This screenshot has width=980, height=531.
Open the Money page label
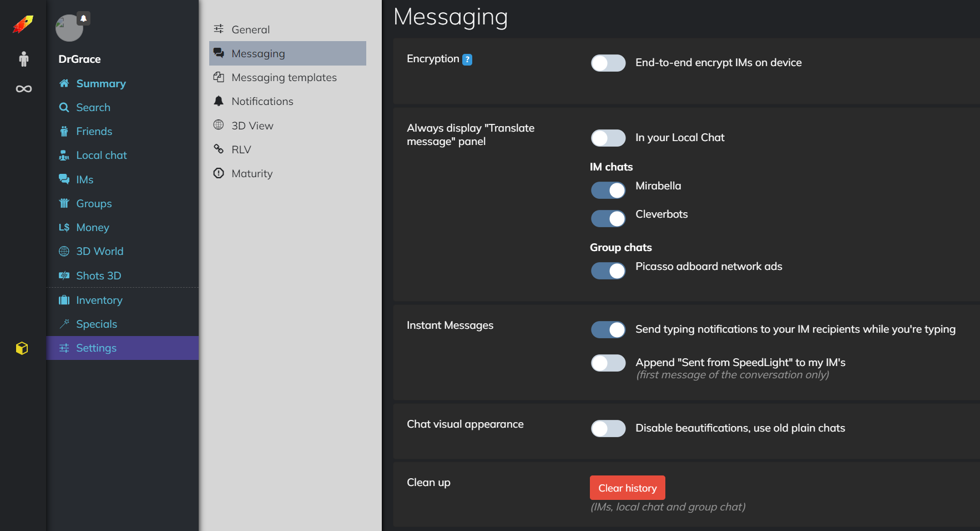[x=93, y=227]
